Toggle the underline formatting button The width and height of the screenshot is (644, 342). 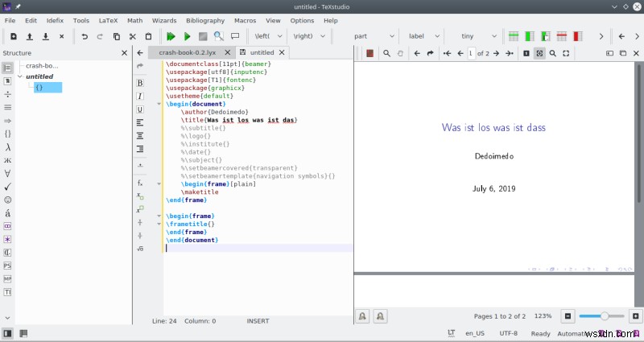pos(140,109)
